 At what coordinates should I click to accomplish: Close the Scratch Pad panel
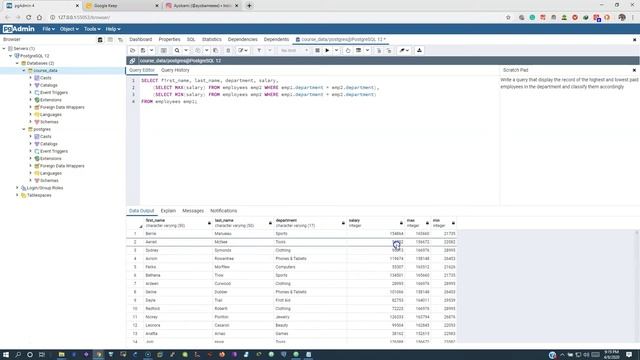[634, 70]
